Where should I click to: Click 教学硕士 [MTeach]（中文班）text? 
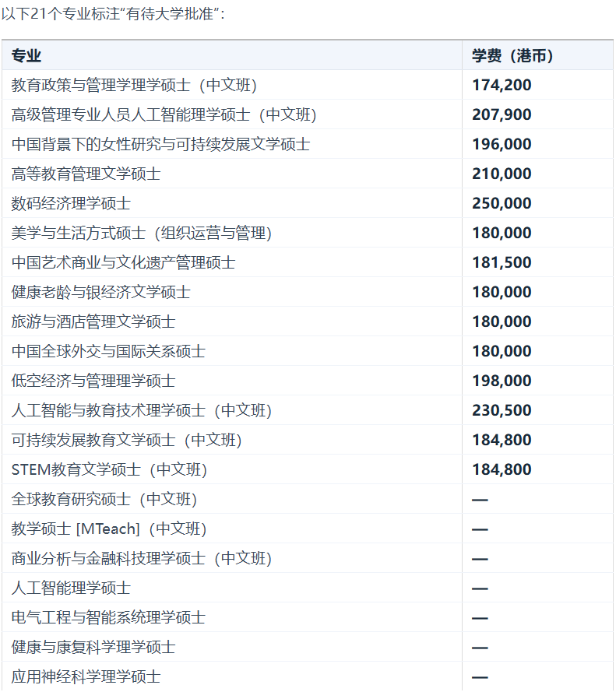coord(108,529)
